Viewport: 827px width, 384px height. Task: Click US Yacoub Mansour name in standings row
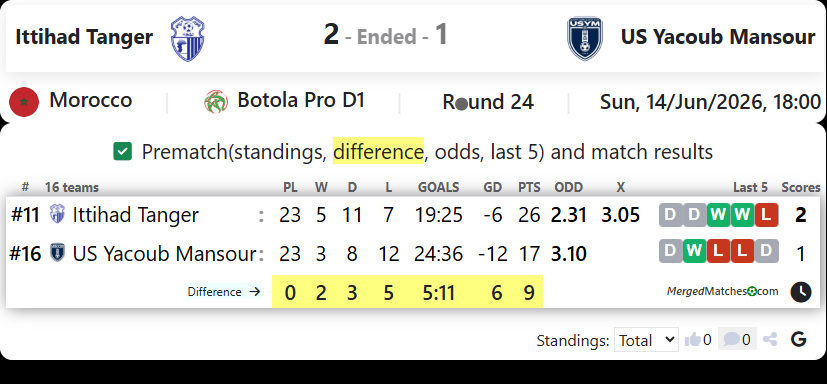click(165, 254)
